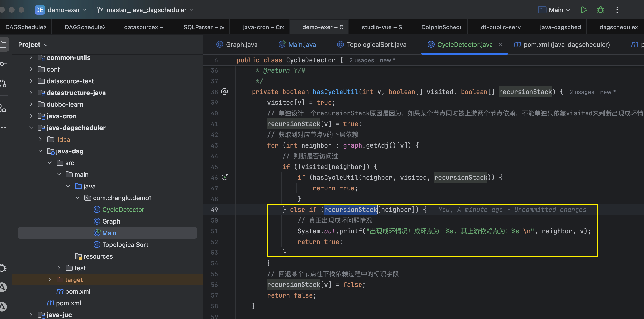Image resolution: width=644 pixels, height=319 pixels.
Task: Close the CycleDetector.java tab
Action: tap(500, 45)
